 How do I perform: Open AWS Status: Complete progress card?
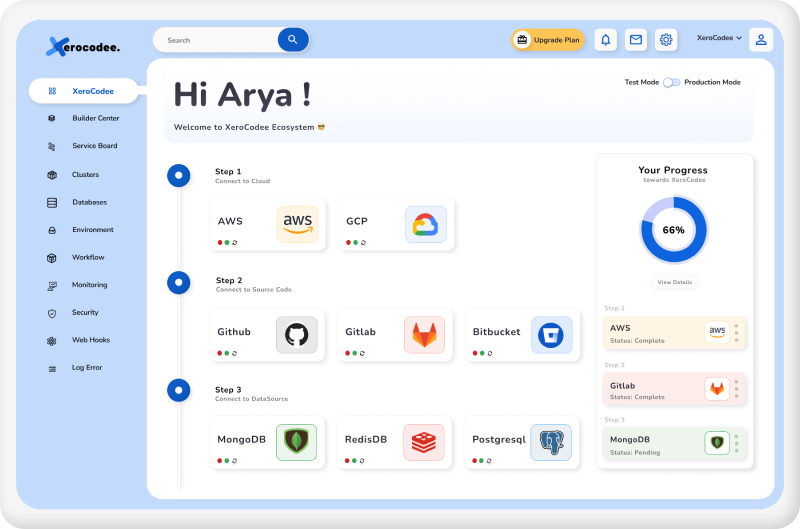click(673, 333)
